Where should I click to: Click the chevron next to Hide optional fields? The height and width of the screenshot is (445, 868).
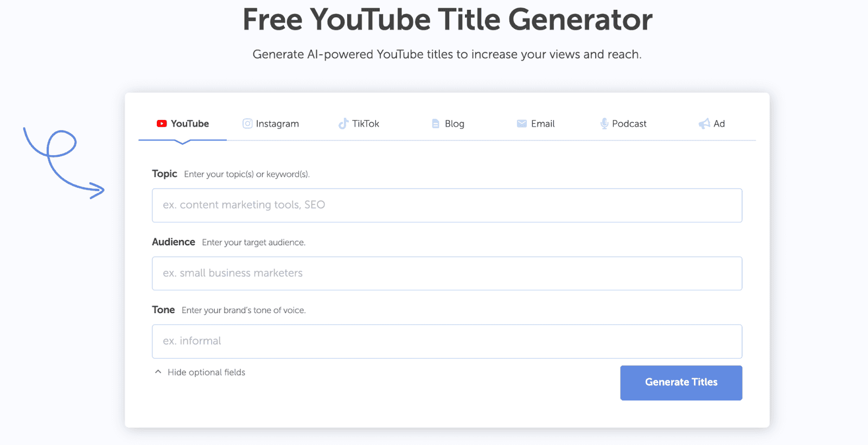point(157,371)
